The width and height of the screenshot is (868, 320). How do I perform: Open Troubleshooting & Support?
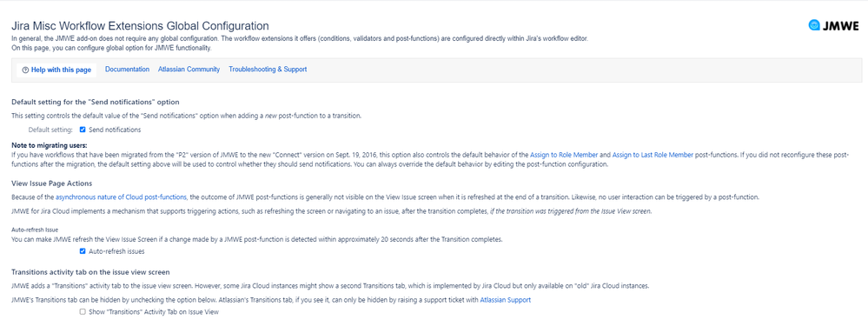click(268, 70)
